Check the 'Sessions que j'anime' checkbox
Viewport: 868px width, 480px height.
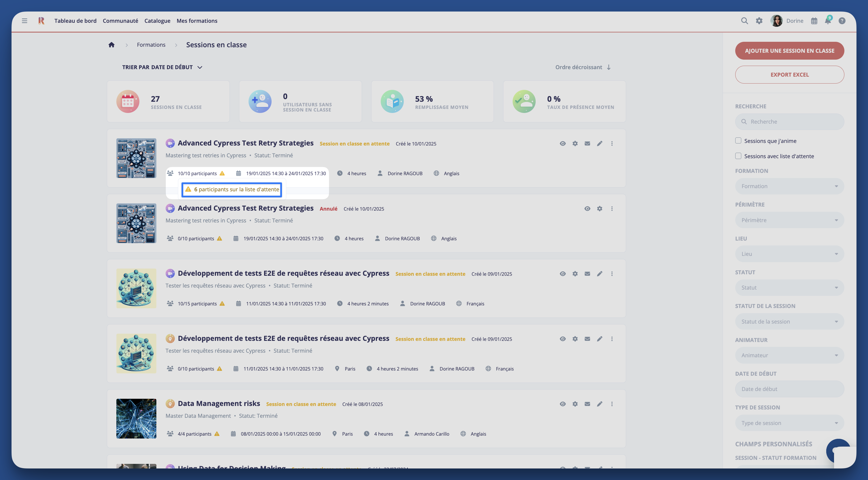[738, 141]
